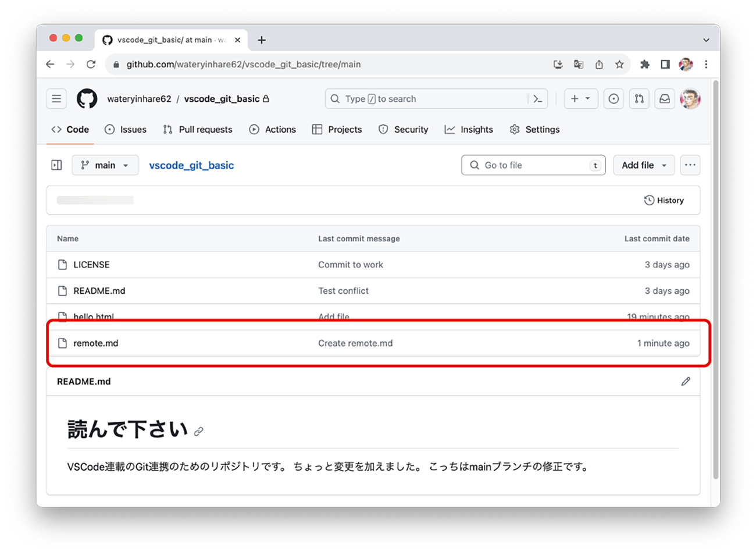Open the Commit to work commit message
The width and height of the screenshot is (756, 555).
pos(351,265)
